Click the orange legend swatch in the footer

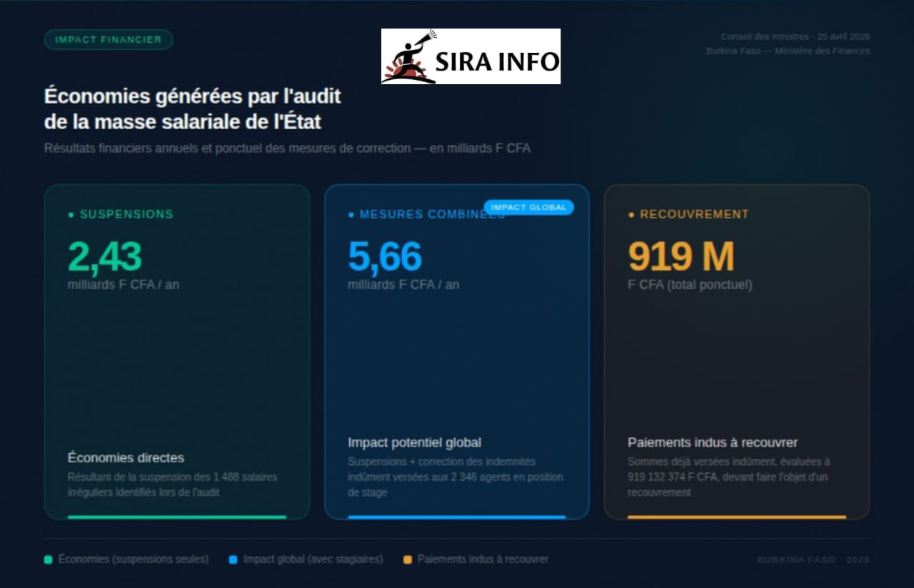click(x=408, y=560)
